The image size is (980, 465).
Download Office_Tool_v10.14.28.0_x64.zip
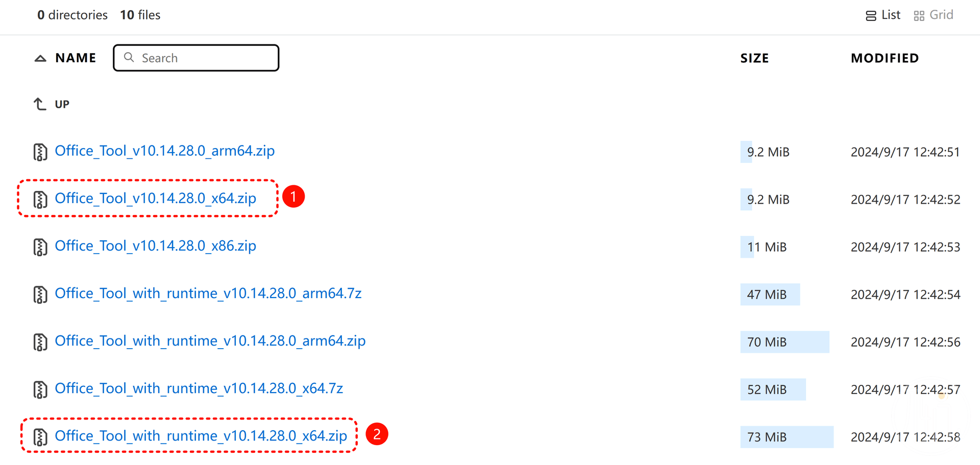click(x=156, y=199)
